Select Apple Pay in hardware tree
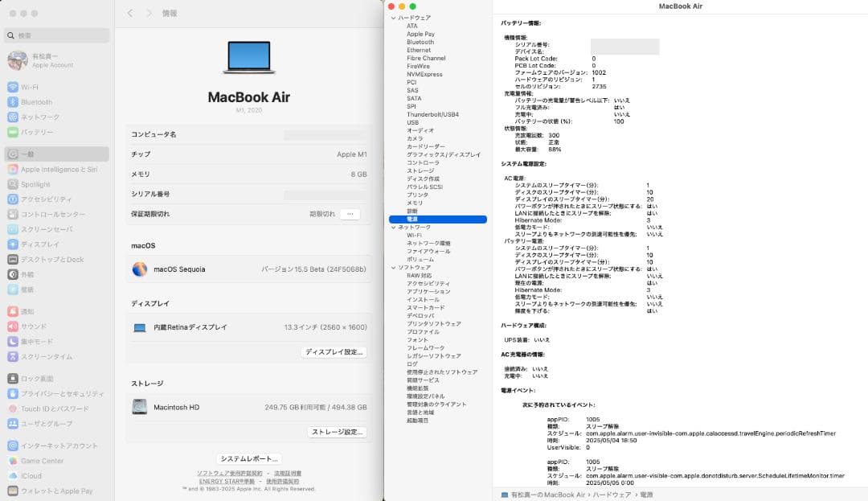868x501 pixels. click(x=420, y=34)
